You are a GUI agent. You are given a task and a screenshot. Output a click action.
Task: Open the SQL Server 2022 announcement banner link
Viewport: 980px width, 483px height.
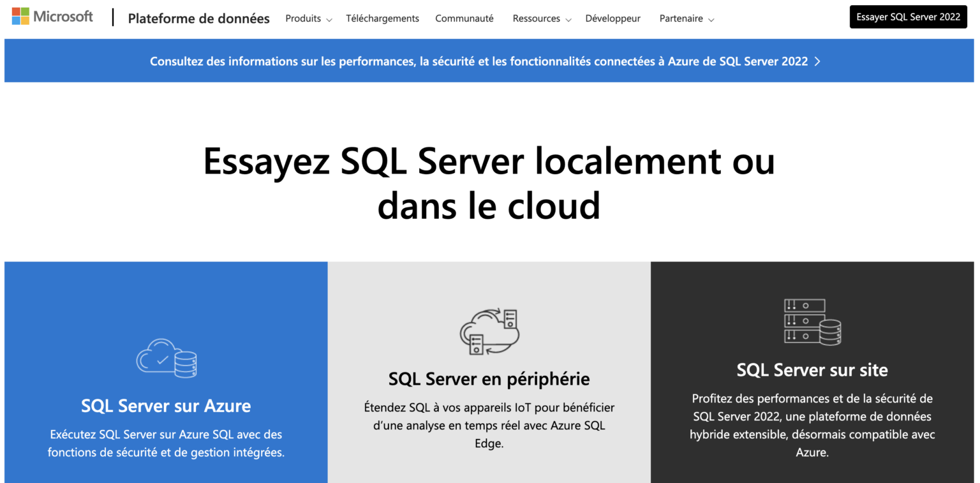[x=485, y=61]
